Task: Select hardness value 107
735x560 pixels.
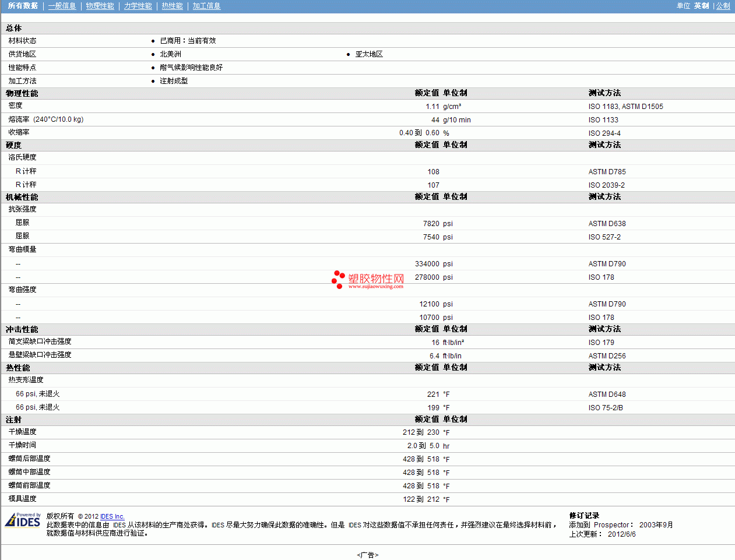Action: tap(434, 185)
